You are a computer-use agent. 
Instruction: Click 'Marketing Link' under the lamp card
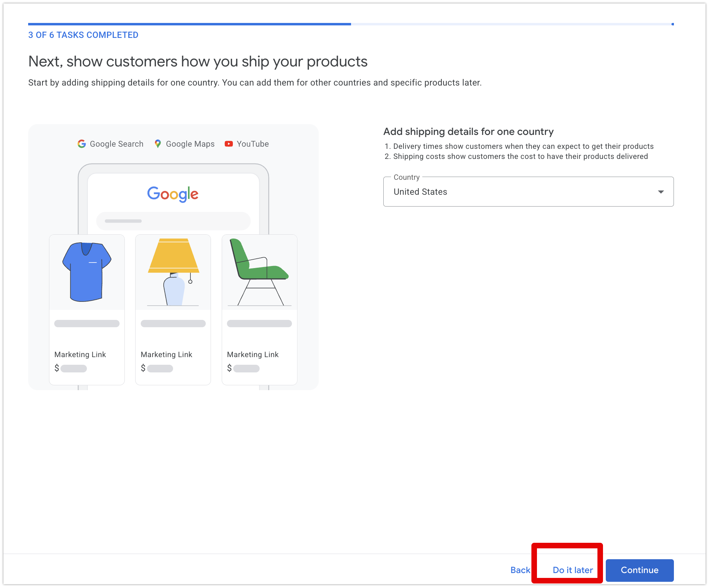click(166, 354)
